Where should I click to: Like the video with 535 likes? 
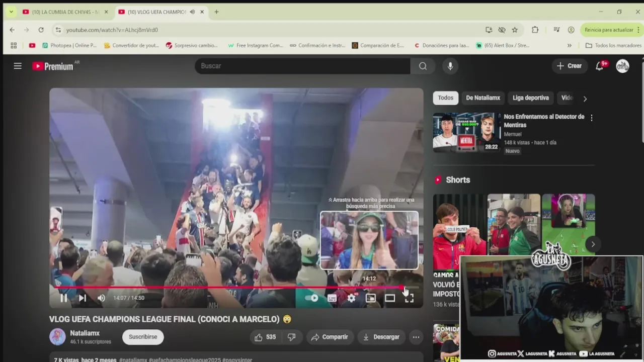(265, 337)
